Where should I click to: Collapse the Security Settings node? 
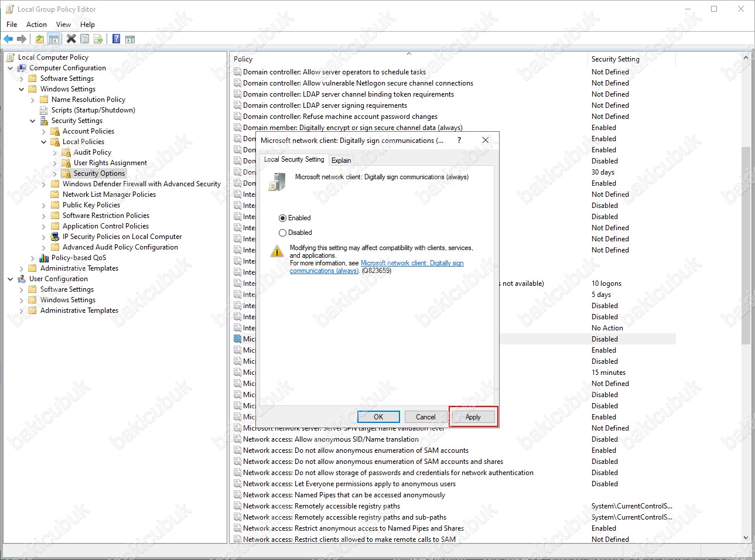(x=32, y=121)
